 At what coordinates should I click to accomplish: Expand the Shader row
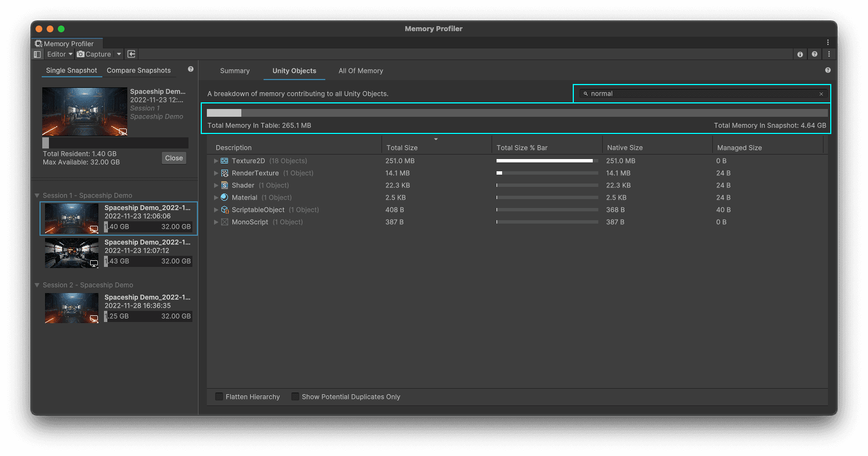[x=216, y=185]
